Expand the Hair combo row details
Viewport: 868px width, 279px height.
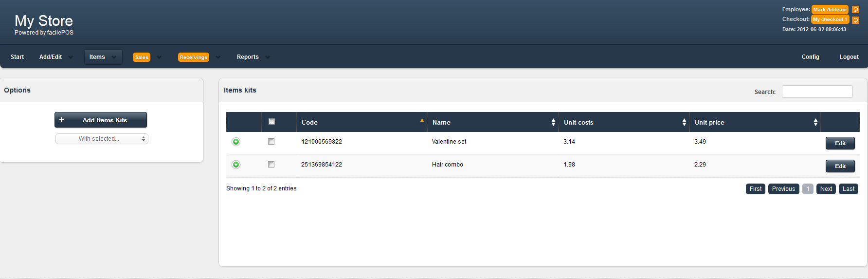[236, 165]
